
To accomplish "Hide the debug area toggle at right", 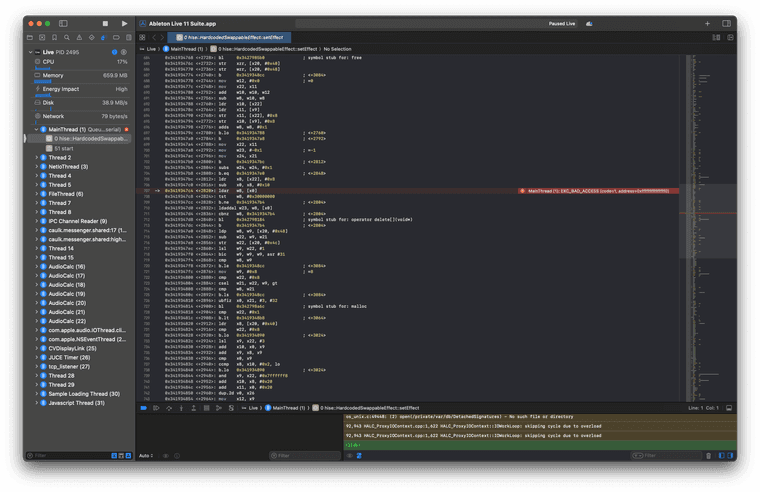I will pos(729,408).
